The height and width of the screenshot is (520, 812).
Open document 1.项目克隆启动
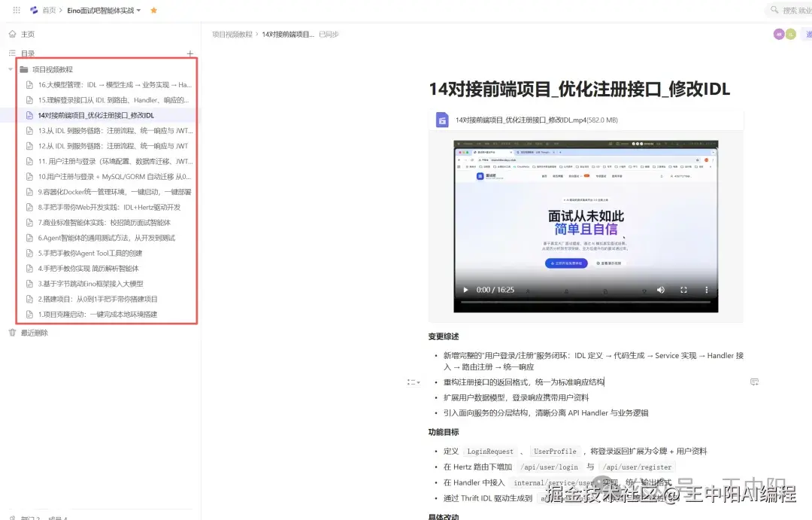coord(97,314)
